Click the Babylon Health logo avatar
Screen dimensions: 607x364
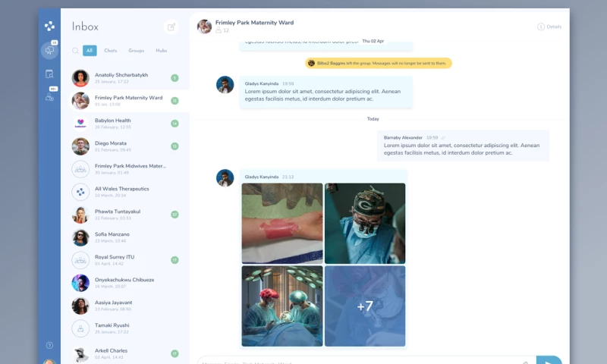pyautogui.click(x=80, y=124)
